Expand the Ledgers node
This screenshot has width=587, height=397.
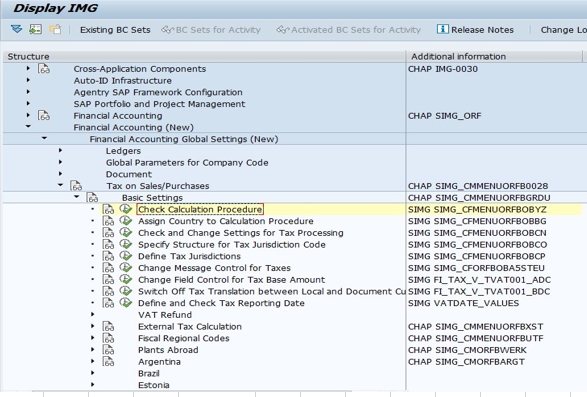(x=60, y=150)
